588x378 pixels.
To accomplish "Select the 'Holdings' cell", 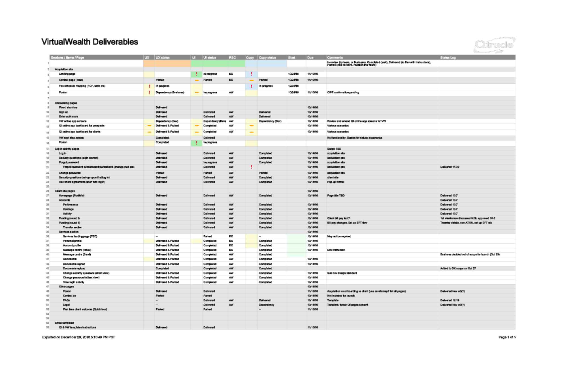I will tap(96, 209).
